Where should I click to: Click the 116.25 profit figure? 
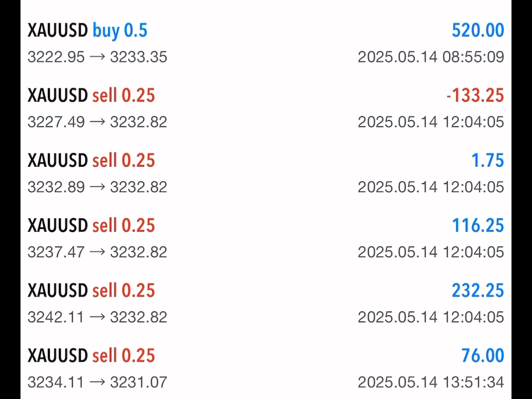478,225
